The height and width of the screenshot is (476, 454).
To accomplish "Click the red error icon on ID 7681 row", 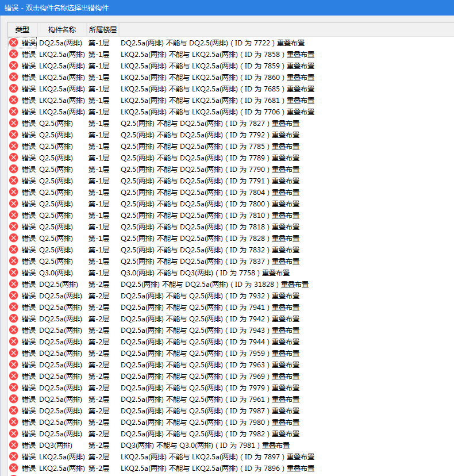I will (14, 100).
